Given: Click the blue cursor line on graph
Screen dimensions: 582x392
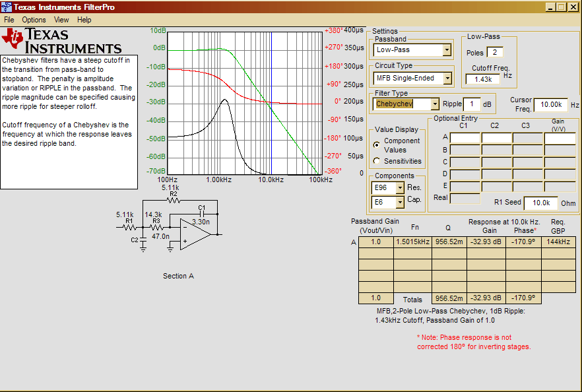Looking at the screenshot, I should pos(271,103).
